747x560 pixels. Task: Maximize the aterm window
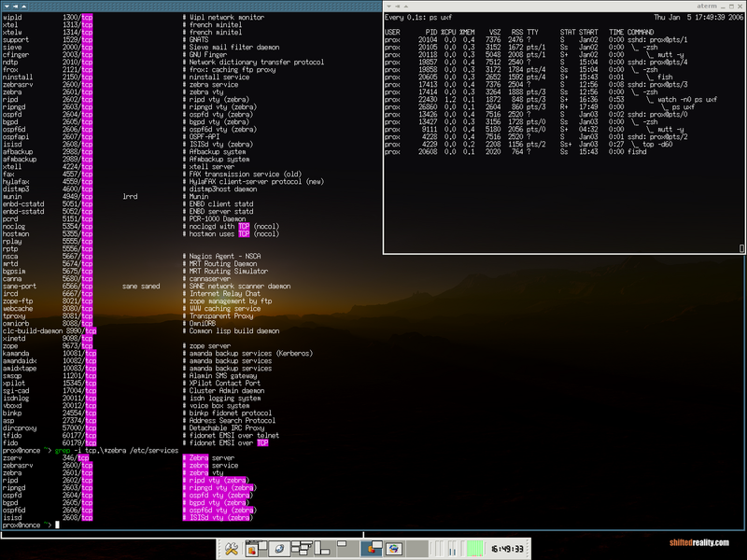click(731, 7)
